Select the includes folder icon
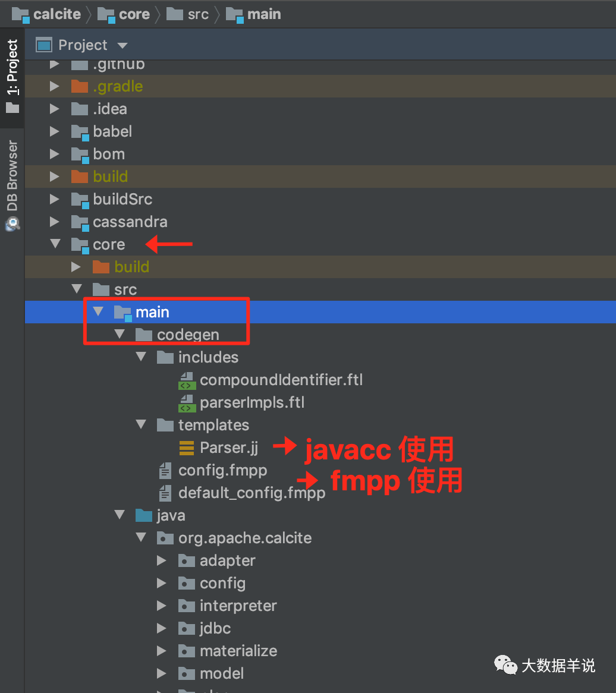The height and width of the screenshot is (693, 616). [165, 357]
